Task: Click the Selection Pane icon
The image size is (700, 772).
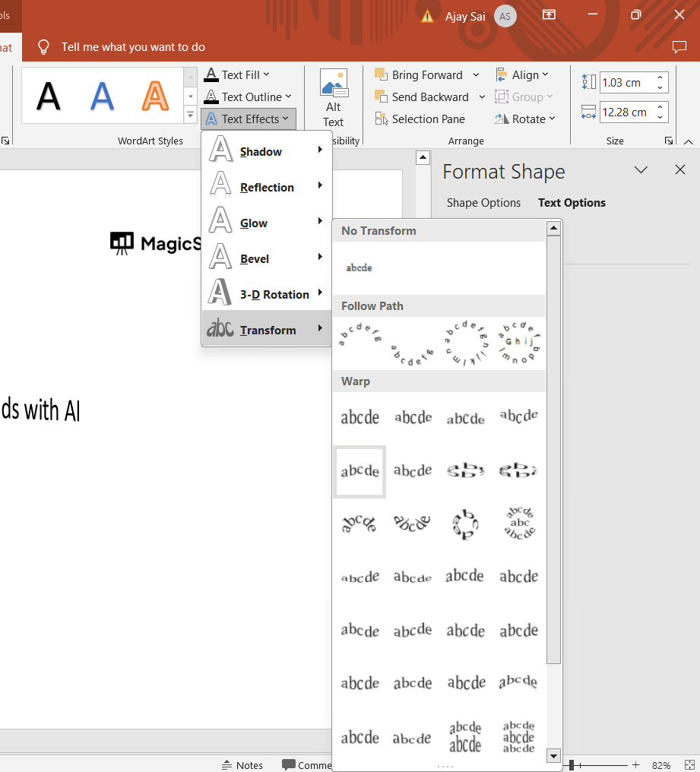Action: pos(382,119)
